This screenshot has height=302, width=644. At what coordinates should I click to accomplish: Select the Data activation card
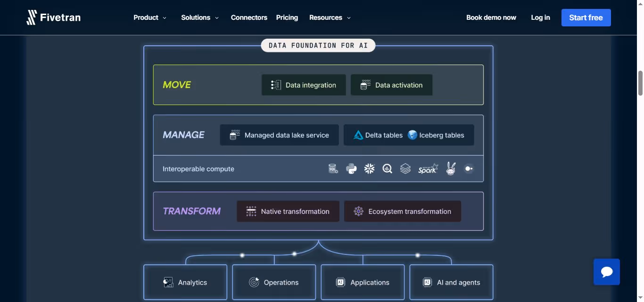click(x=391, y=85)
